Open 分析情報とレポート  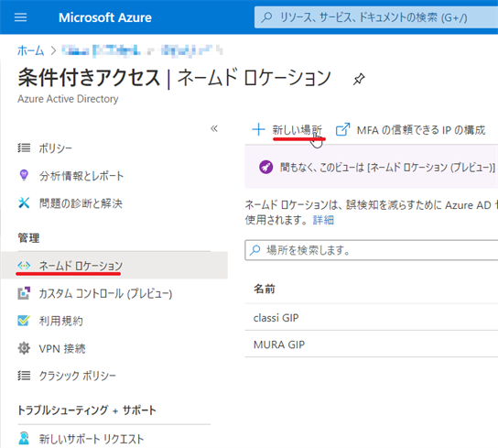pos(81,176)
